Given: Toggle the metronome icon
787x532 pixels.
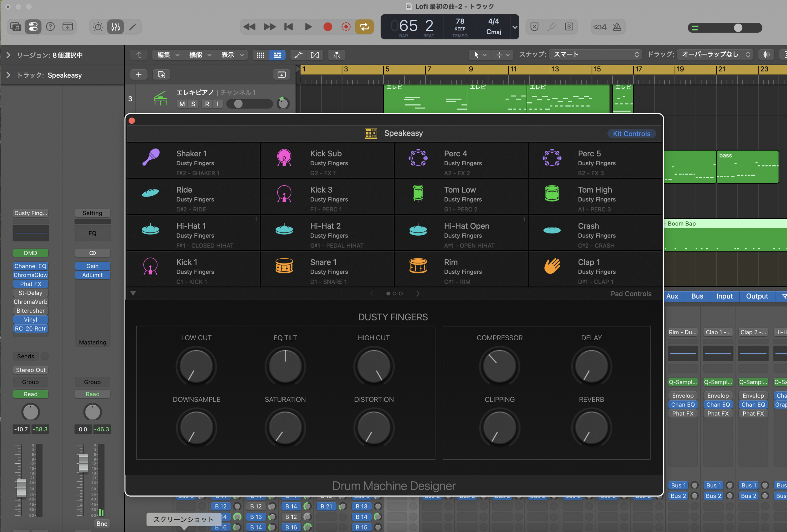Looking at the screenshot, I should click(x=617, y=27).
